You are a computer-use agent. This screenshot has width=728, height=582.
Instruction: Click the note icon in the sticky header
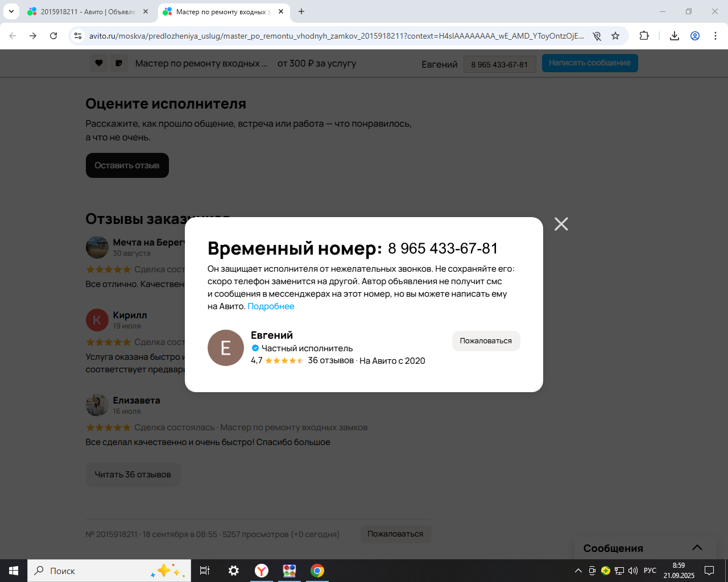point(119,63)
